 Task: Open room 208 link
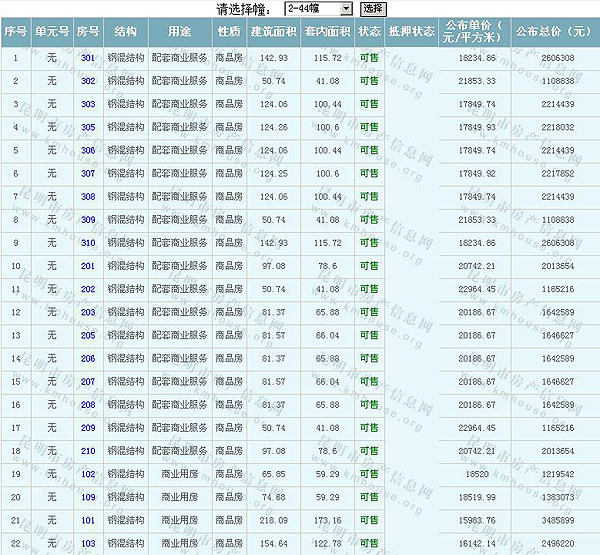(88, 404)
